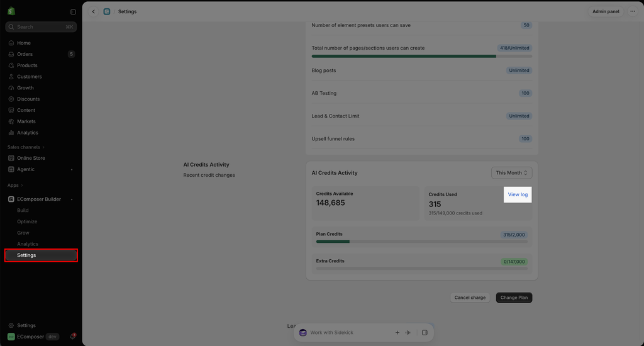Viewport: 644px width, 346px height.
Task: Click the Sidekick avatar icon
Action: click(x=303, y=332)
